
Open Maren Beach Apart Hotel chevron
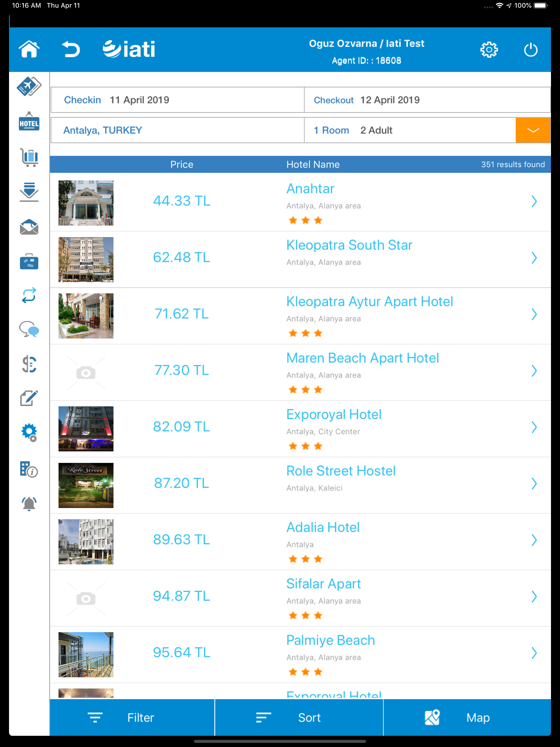coord(534,371)
